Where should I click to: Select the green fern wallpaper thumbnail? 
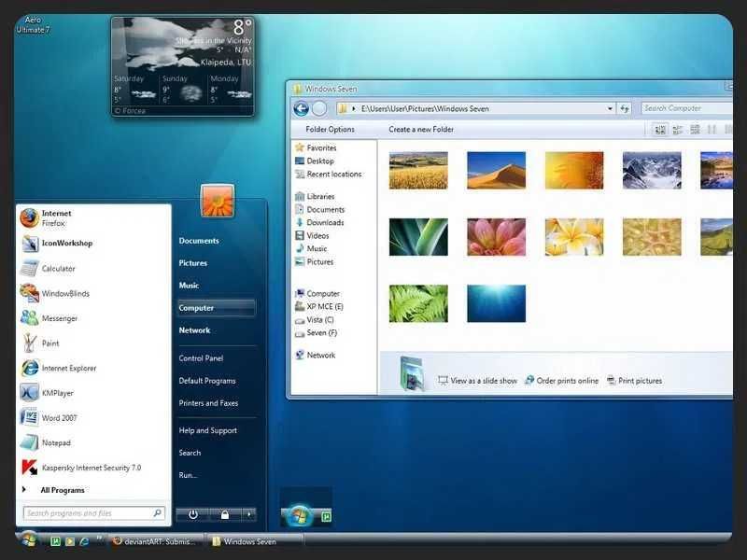(x=418, y=304)
